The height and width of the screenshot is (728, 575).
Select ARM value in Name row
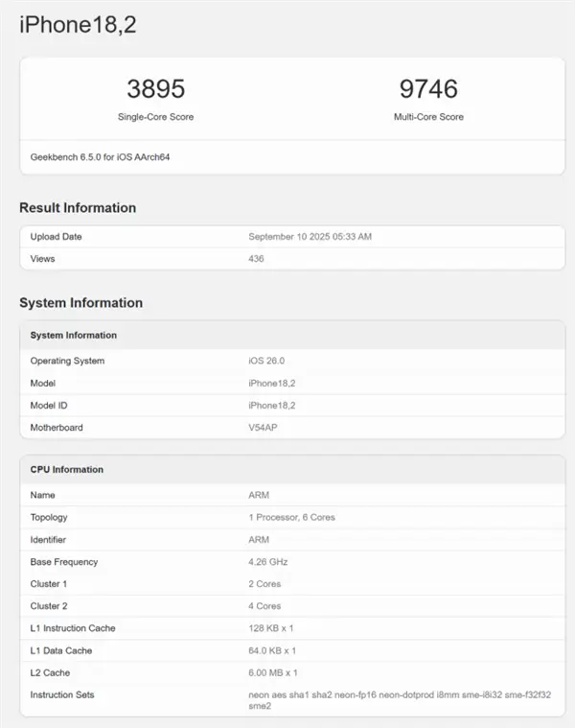click(x=259, y=495)
